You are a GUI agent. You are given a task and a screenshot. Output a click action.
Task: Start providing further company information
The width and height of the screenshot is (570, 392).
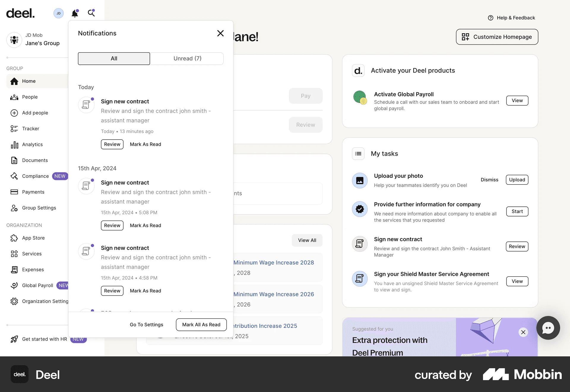tap(517, 211)
